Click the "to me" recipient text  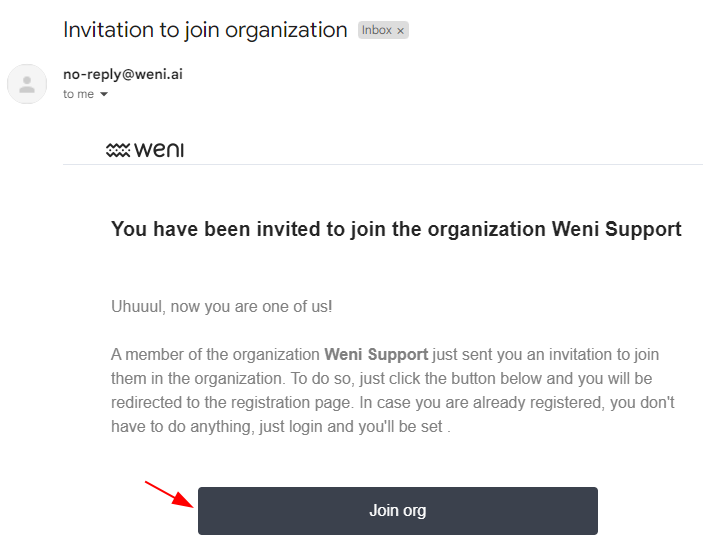click(x=78, y=94)
